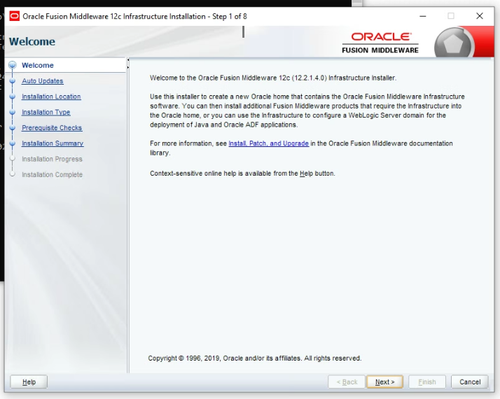Click the window title 'Step 1 of 8'
The width and height of the screenshot is (500, 399).
coord(230,16)
